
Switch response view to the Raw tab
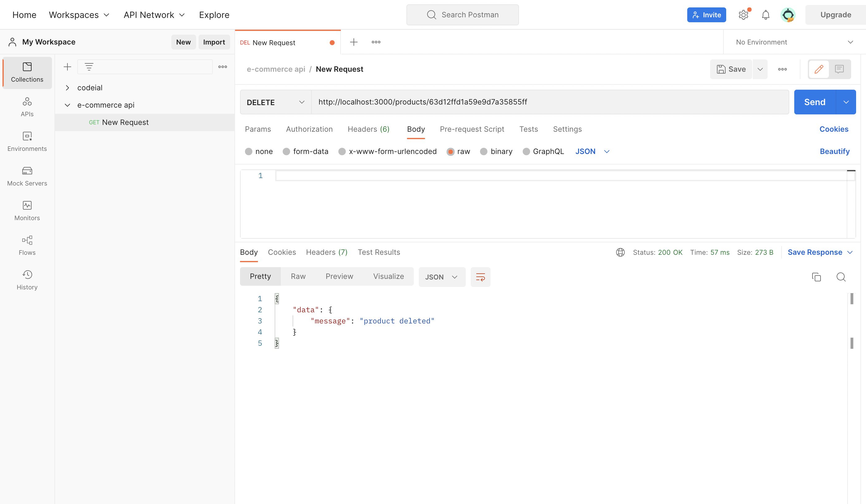298,276
